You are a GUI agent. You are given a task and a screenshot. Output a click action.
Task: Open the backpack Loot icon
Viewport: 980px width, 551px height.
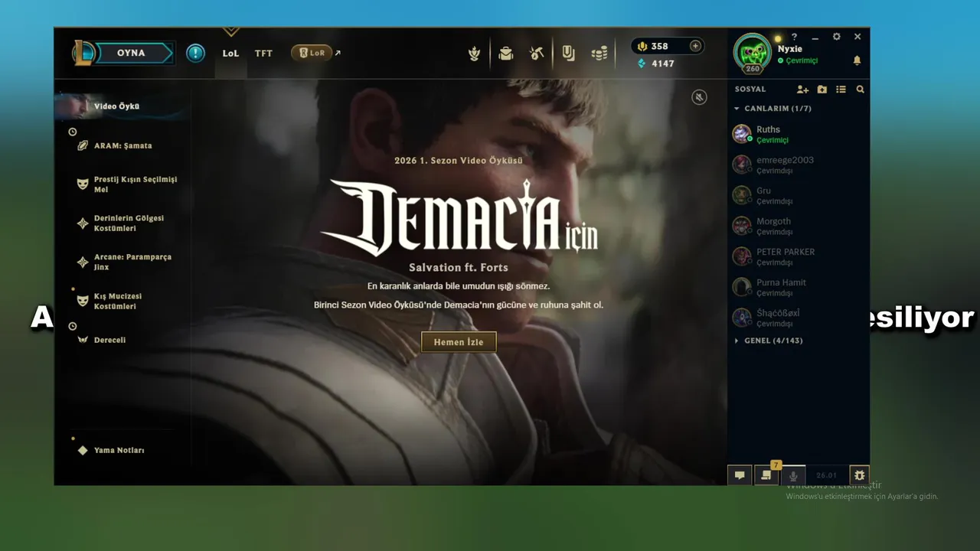tap(505, 53)
